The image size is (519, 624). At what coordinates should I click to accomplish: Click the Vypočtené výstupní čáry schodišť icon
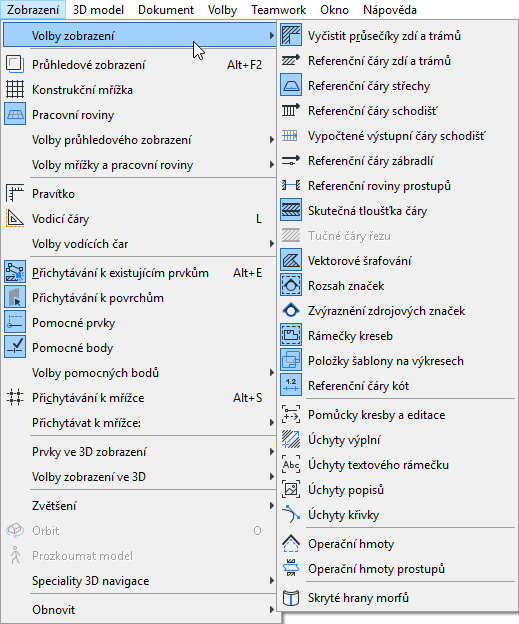(x=291, y=136)
